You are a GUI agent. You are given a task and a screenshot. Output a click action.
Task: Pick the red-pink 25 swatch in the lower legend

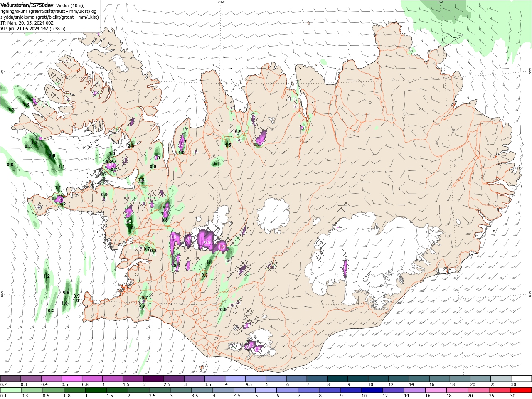pyautogui.click(x=499, y=391)
